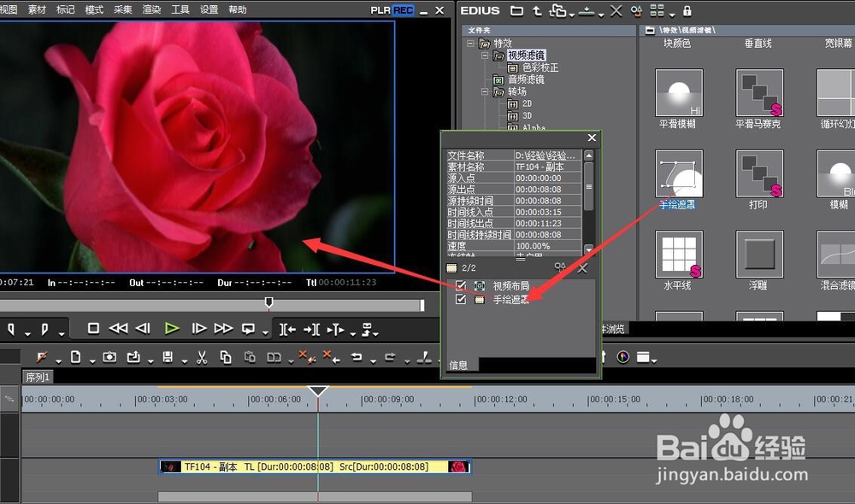Click the Replace clip icon

click(x=274, y=357)
